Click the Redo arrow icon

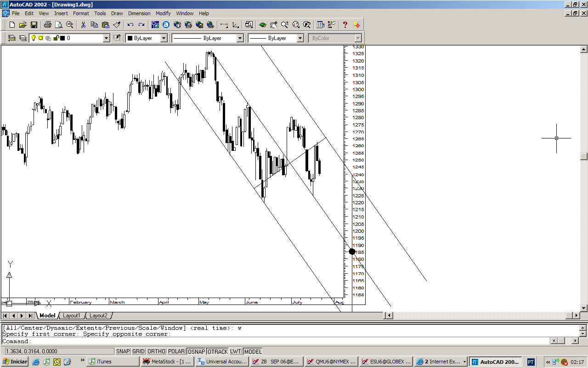point(141,25)
